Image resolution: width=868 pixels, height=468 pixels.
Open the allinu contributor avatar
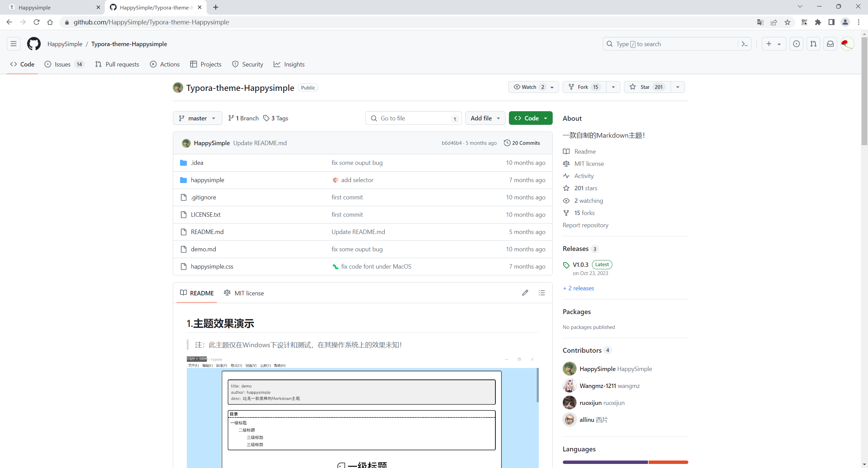coord(570,420)
